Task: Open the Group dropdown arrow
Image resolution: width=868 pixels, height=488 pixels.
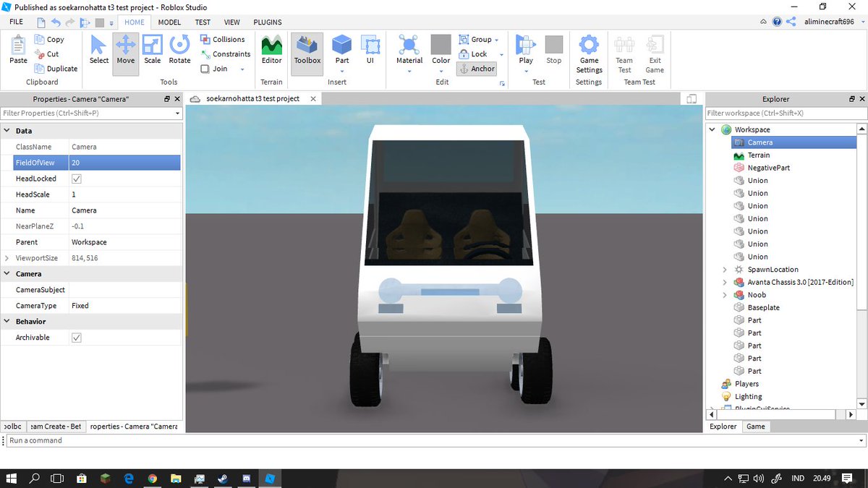Action: (497, 40)
